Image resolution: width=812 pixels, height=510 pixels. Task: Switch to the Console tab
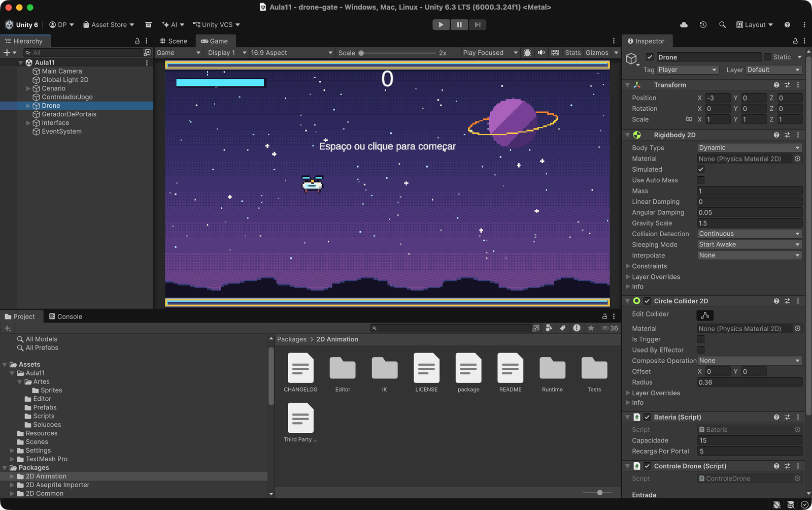(65, 316)
